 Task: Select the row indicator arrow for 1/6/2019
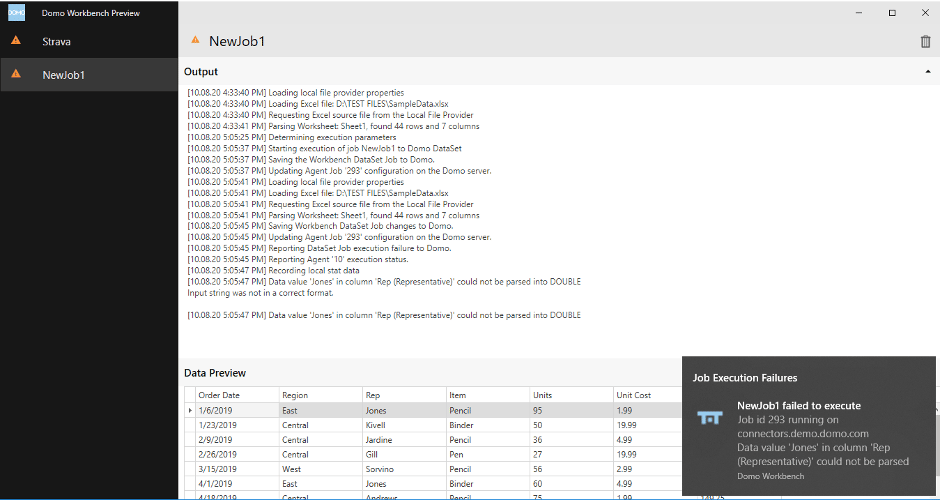point(190,411)
